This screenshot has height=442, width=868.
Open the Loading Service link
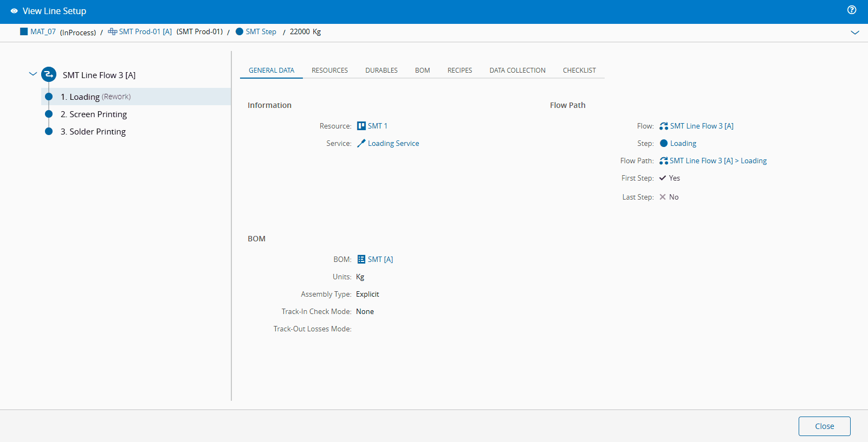click(393, 143)
